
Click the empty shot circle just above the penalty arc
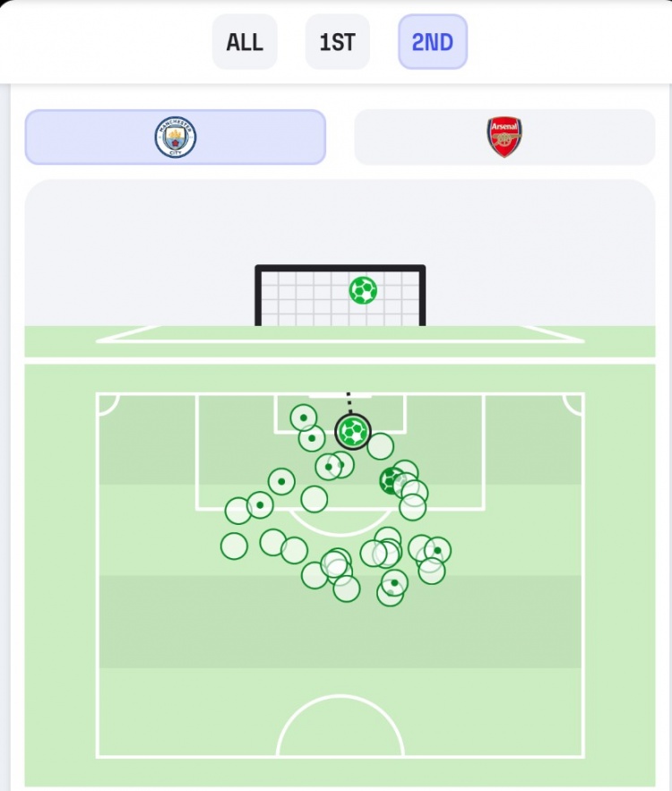click(314, 500)
